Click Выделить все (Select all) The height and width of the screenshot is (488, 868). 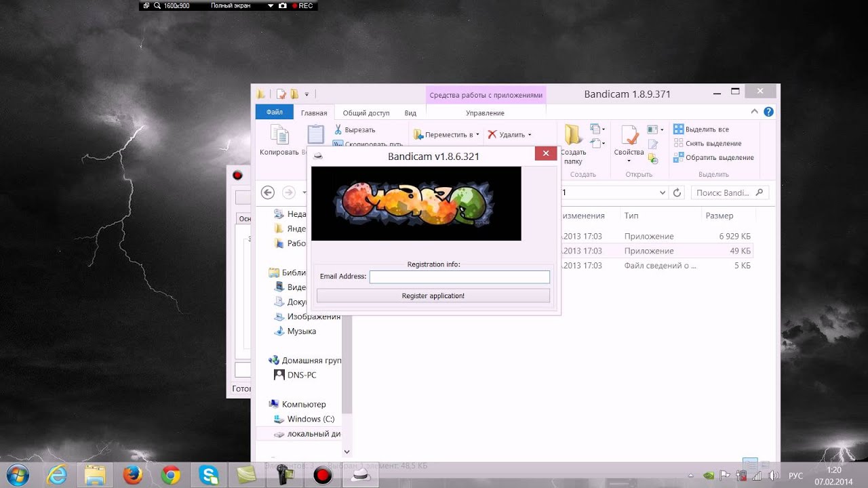(702, 129)
